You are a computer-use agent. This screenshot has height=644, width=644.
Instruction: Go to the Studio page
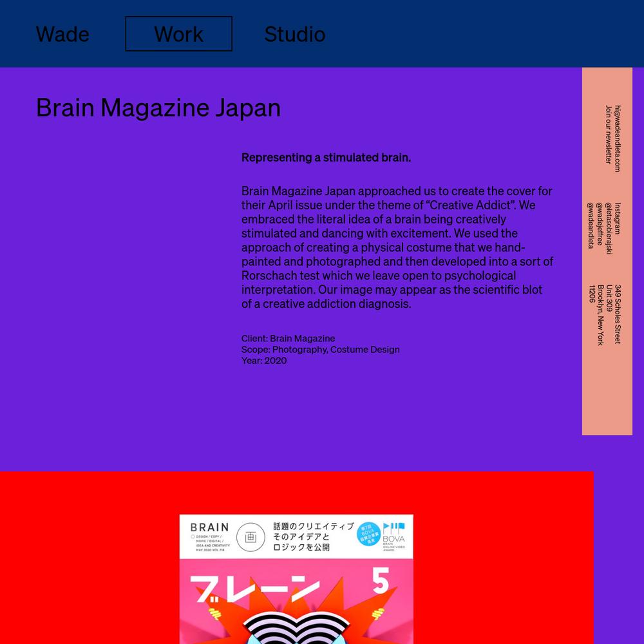click(294, 34)
